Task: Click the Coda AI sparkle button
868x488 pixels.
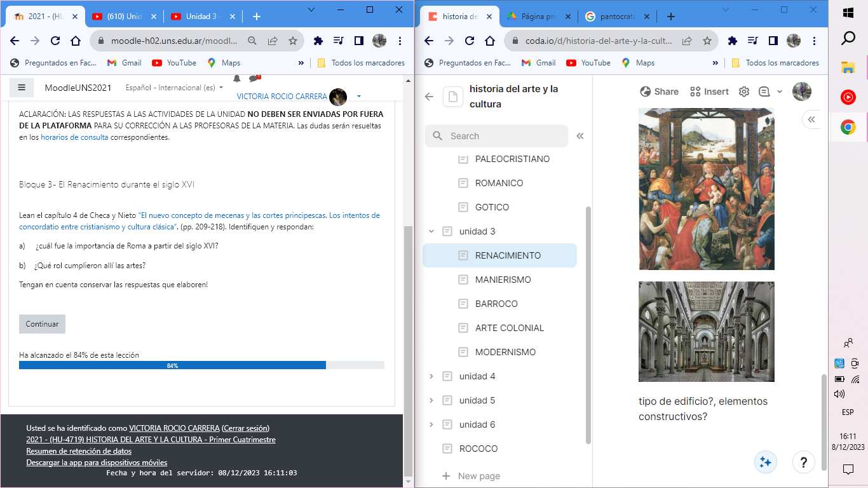Action: pos(766,462)
